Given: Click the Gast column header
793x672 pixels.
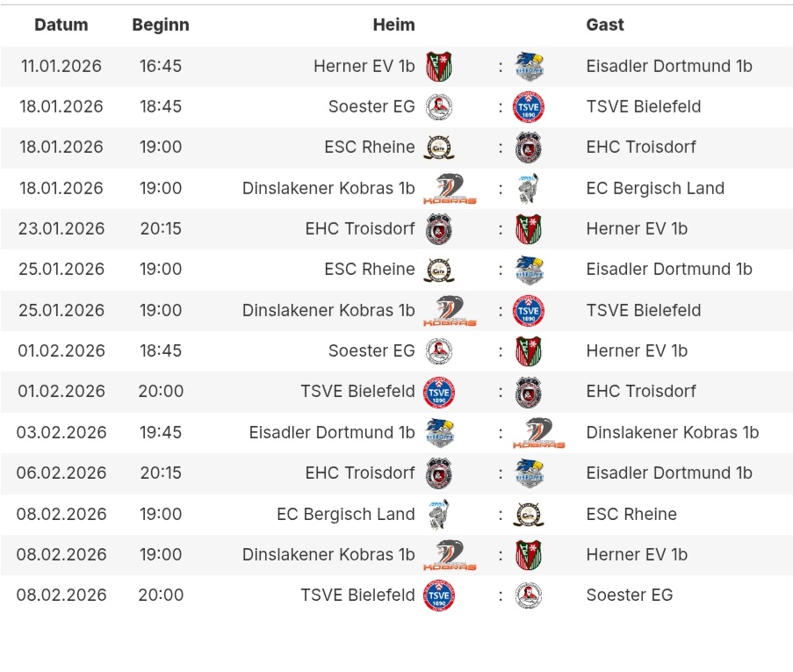Looking at the screenshot, I should point(605,25).
